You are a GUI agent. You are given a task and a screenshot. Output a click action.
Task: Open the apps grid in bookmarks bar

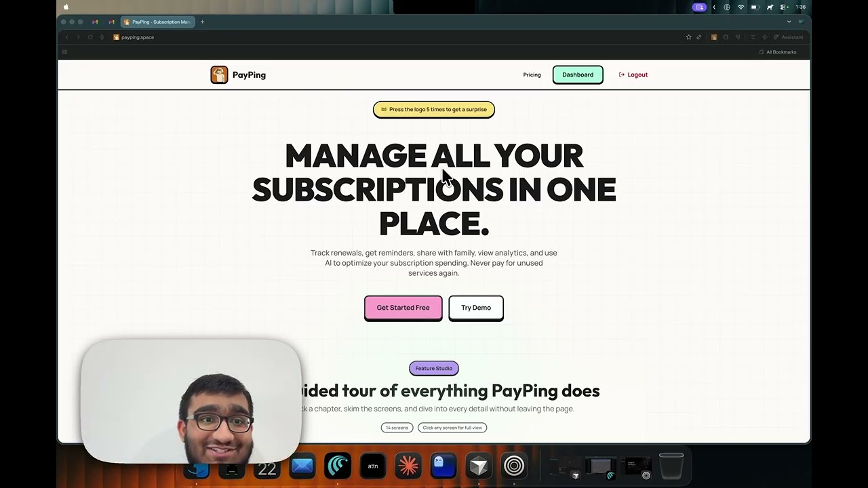click(64, 52)
